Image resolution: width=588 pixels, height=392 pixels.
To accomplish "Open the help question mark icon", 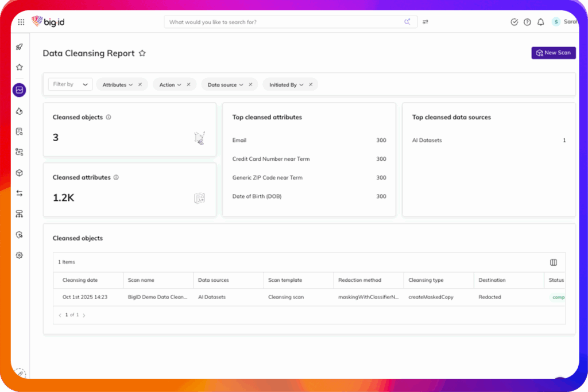I will tap(527, 22).
